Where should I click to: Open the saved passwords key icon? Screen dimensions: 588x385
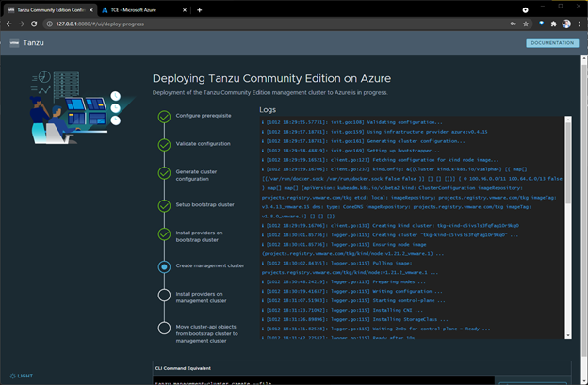pos(513,24)
